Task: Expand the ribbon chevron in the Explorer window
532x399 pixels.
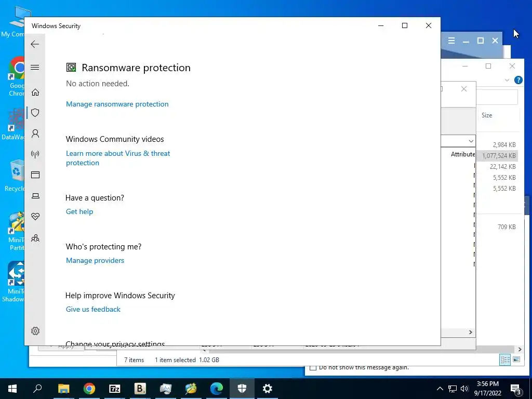Action: coord(507,80)
